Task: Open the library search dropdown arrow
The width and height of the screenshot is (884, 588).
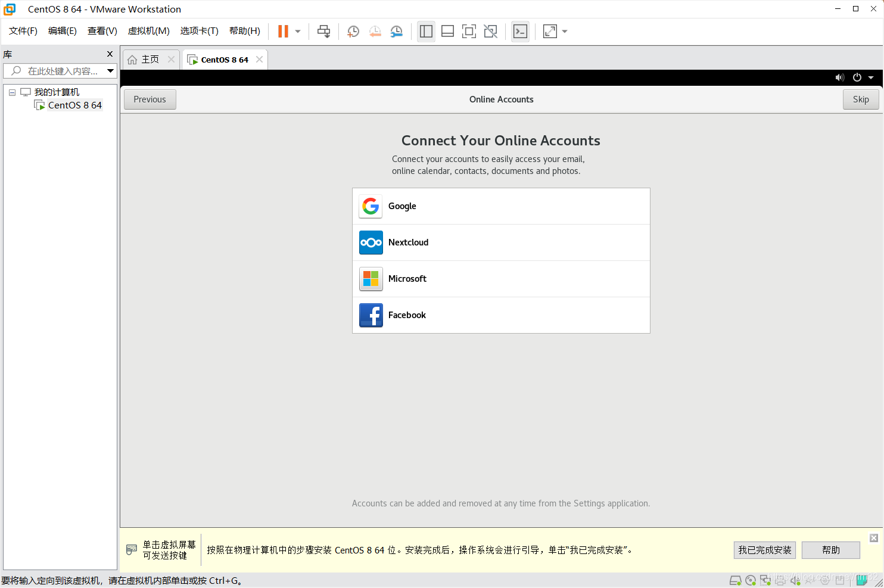Action: point(111,71)
